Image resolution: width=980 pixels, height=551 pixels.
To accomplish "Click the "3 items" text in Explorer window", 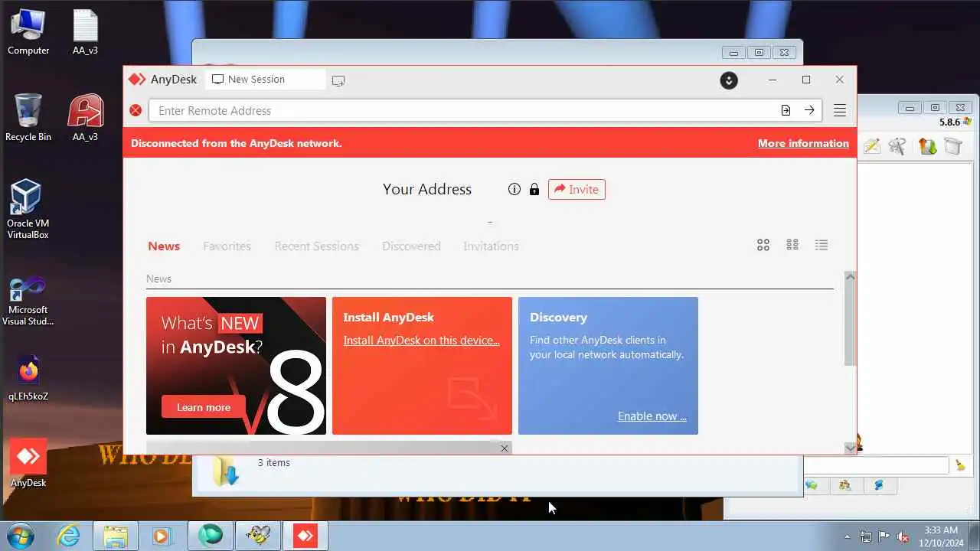I will 273,462.
